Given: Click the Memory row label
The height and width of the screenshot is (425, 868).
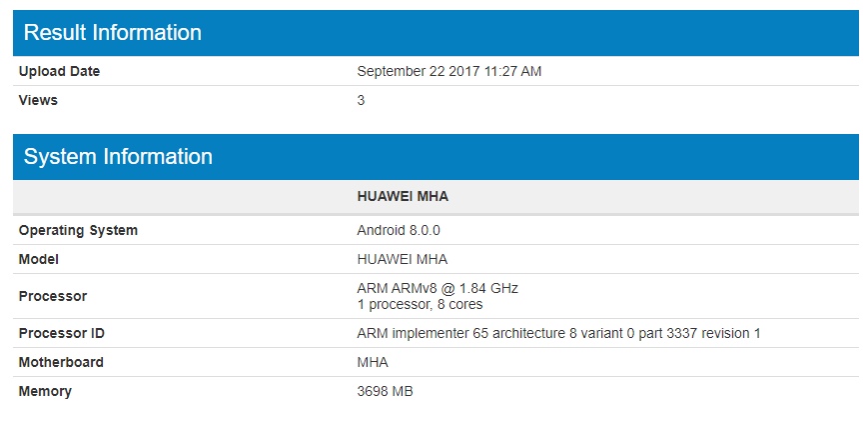Looking at the screenshot, I should pyautogui.click(x=45, y=391).
